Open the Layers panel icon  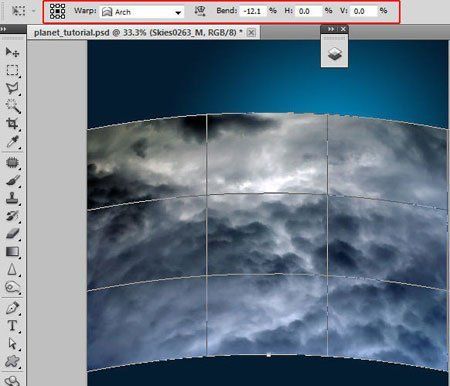(335, 53)
